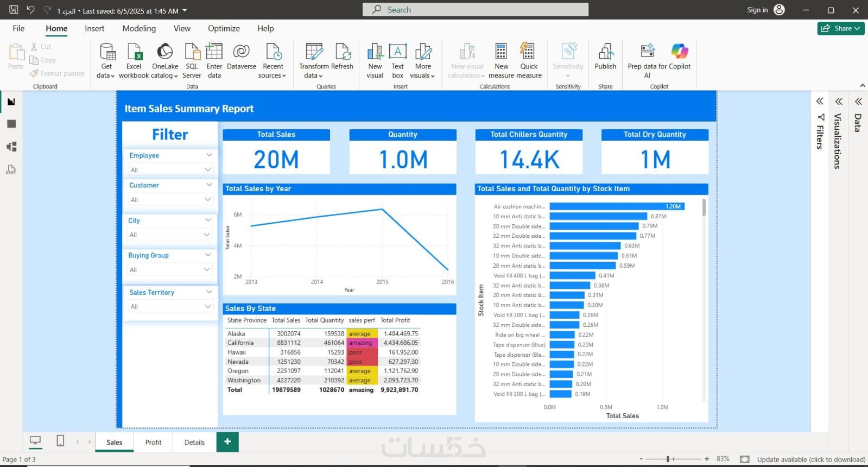Switch to desktop layout view

click(x=35, y=441)
